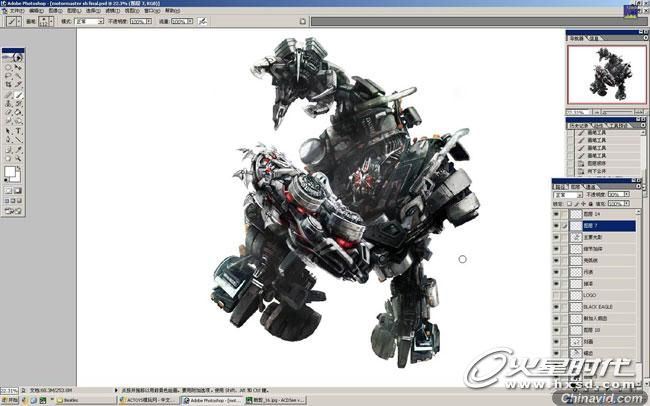
Task: Switch to the 通道 Channels tab
Action: [x=590, y=187]
